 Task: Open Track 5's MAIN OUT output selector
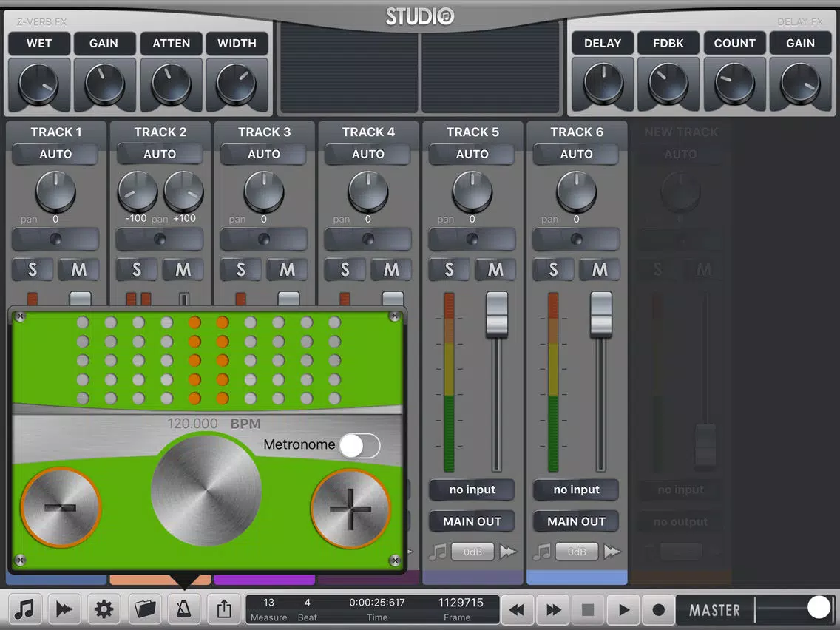pos(472,521)
